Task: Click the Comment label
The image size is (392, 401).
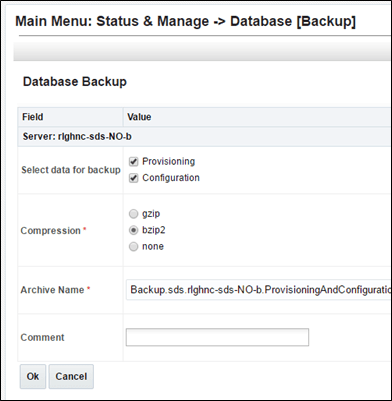Action: [x=42, y=337]
